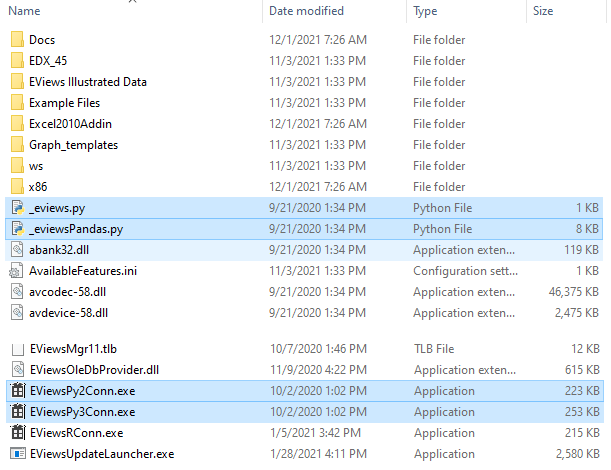
Task: Select the file name _eviewsPandas.py
Action: [x=76, y=229]
